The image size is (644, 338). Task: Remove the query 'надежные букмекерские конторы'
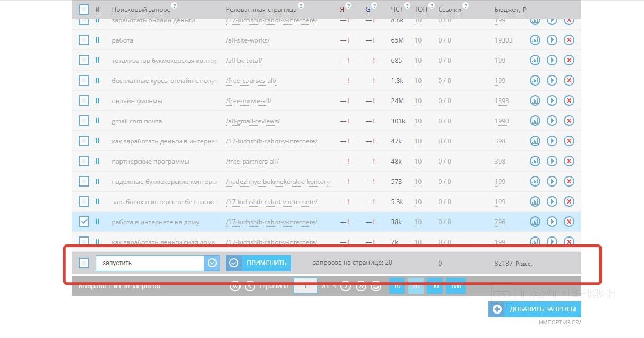pyautogui.click(x=569, y=181)
